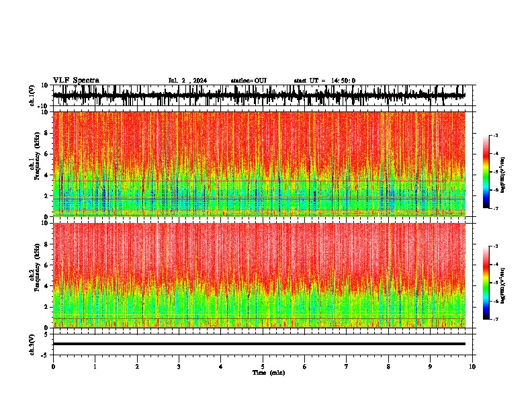Click the "2" minute tick label

pyautogui.click(x=137, y=367)
